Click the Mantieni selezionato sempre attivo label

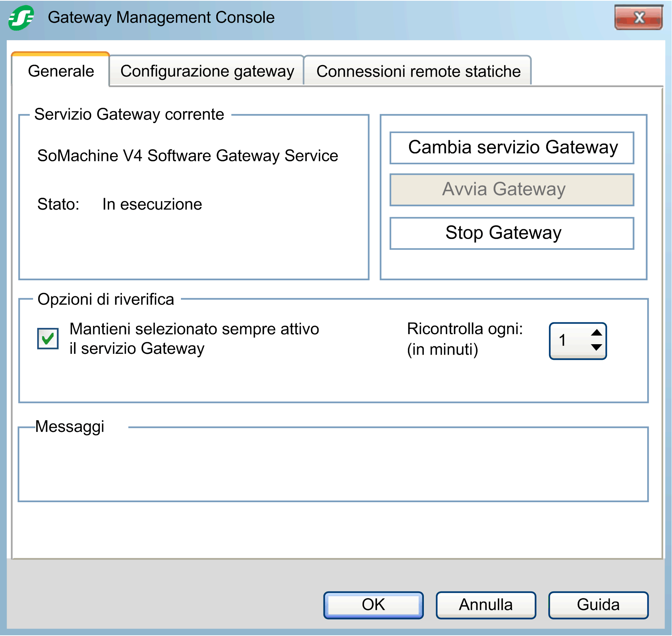(x=194, y=339)
